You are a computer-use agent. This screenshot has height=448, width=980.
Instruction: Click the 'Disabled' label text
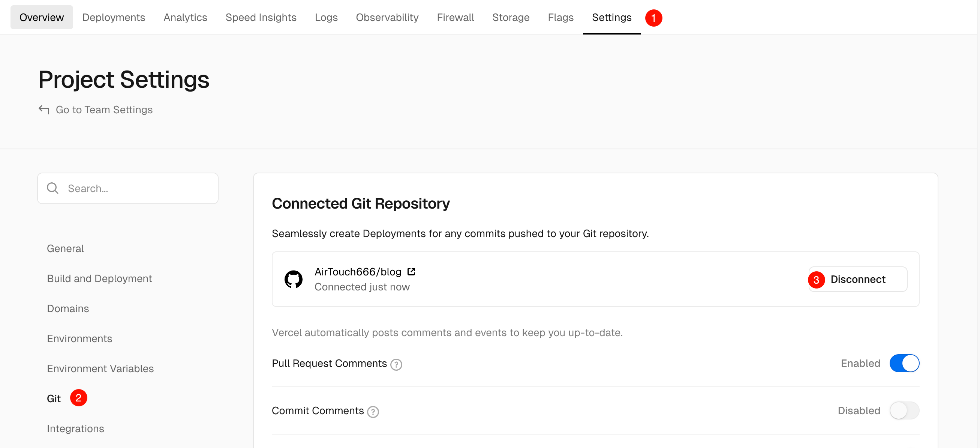pyautogui.click(x=859, y=411)
